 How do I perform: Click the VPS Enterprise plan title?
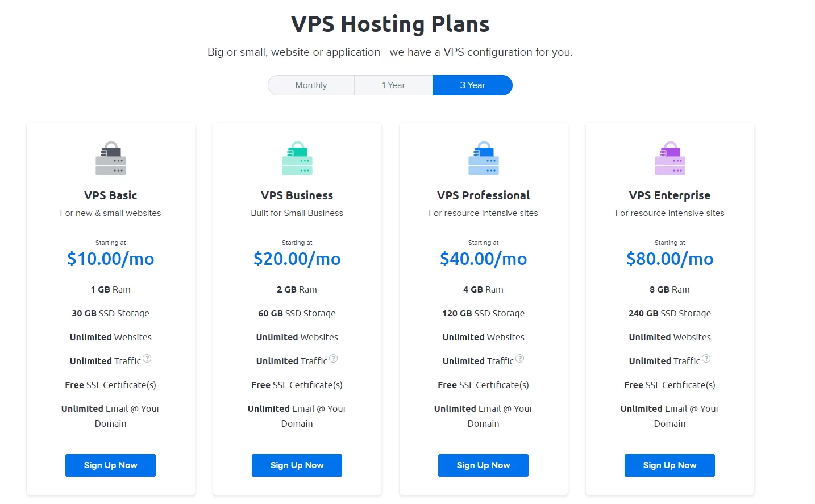point(670,195)
